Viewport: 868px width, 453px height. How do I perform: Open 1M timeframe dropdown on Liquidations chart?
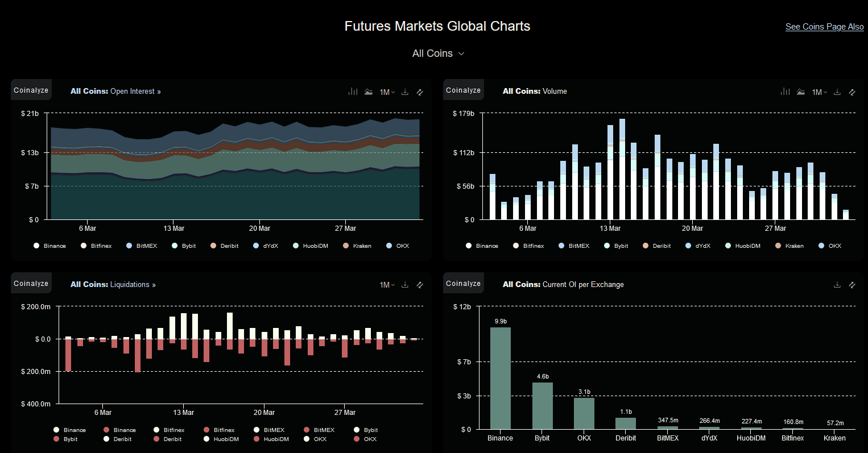[x=387, y=285]
